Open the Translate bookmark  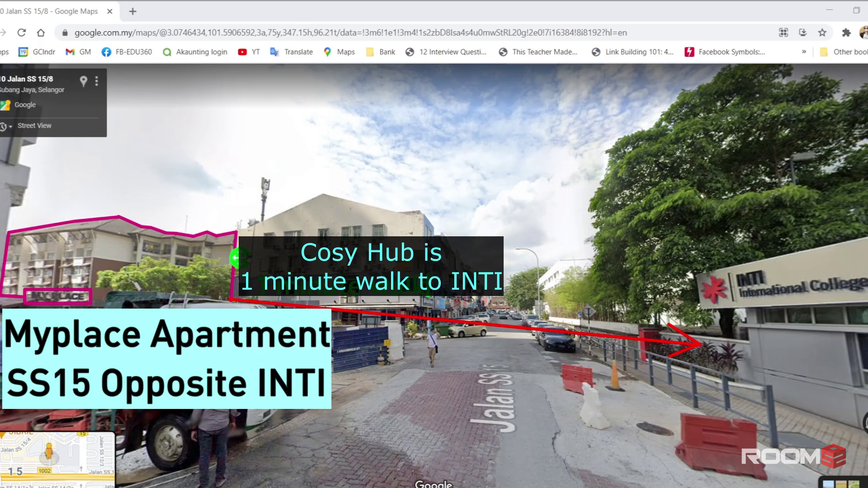point(291,52)
